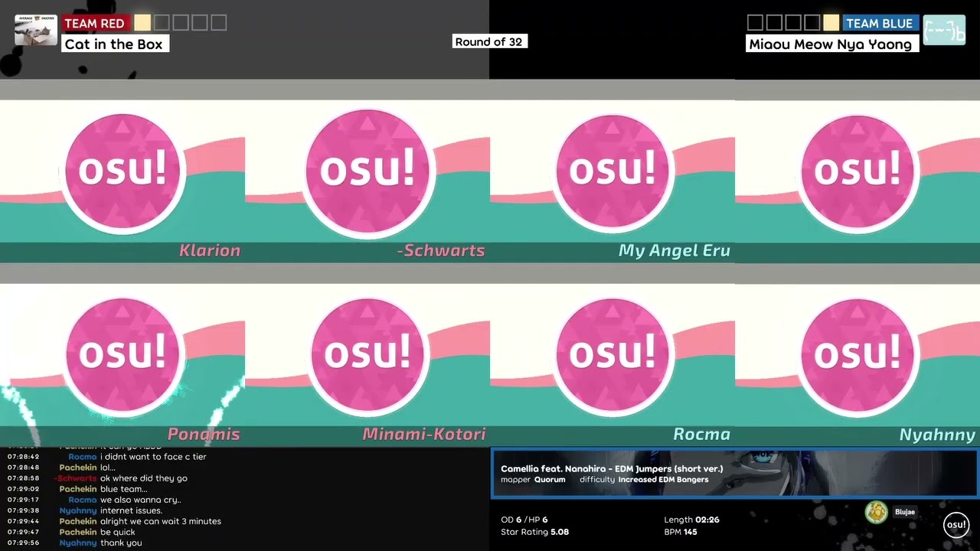Click mapper name Quorum
The image size is (980, 551).
550,480
